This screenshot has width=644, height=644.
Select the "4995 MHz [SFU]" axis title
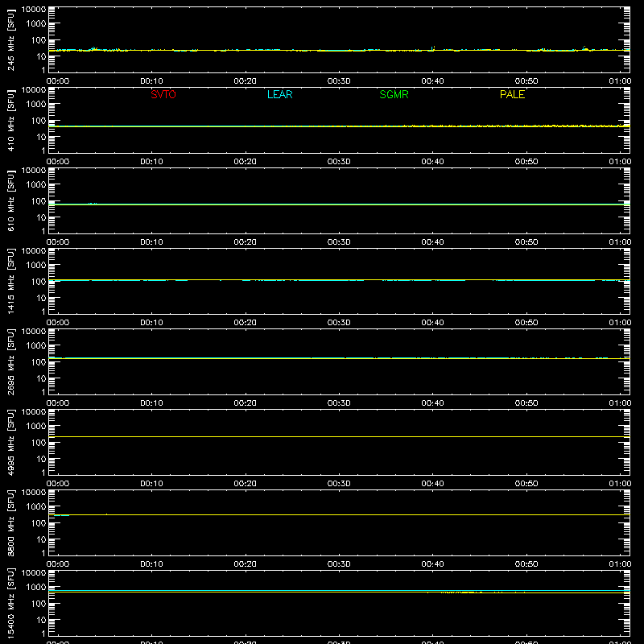[10, 442]
